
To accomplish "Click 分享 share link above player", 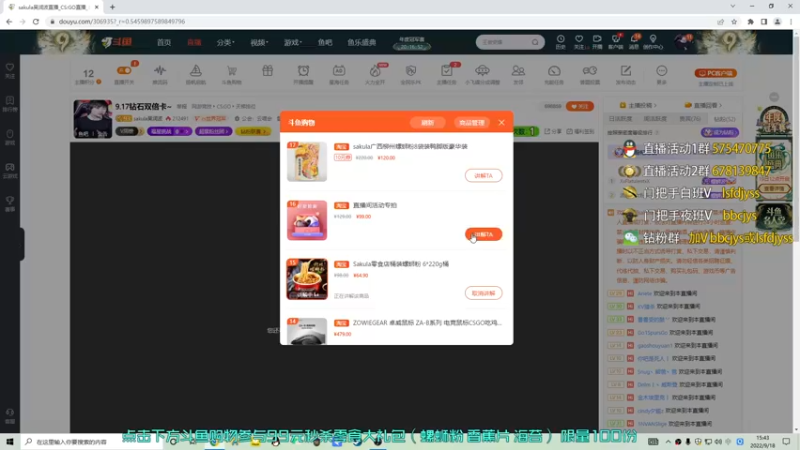I will pyautogui.click(x=554, y=132).
